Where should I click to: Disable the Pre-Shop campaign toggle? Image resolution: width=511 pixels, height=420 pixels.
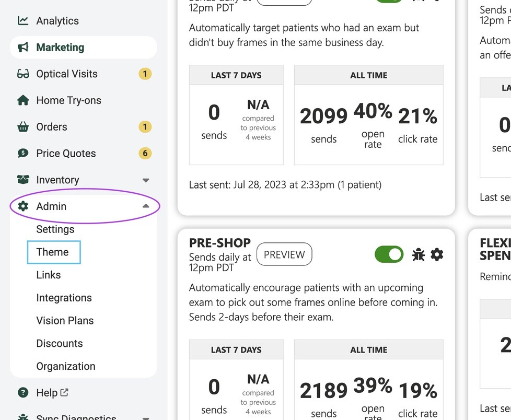[x=389, y=254]
